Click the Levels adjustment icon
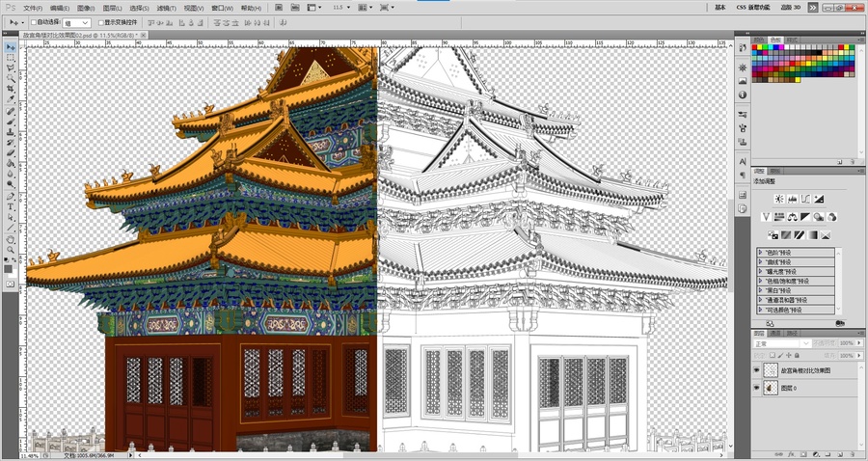Viewport: 868px width, 461px height. coord(792,199)
